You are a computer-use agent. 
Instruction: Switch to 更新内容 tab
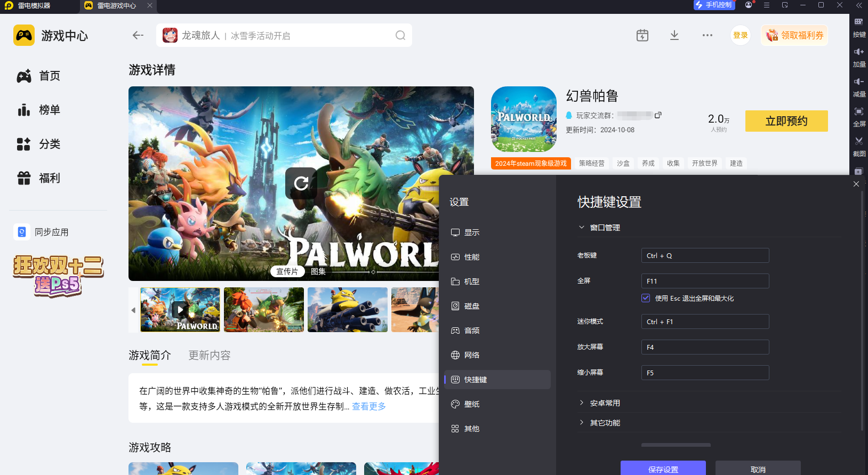210,356
